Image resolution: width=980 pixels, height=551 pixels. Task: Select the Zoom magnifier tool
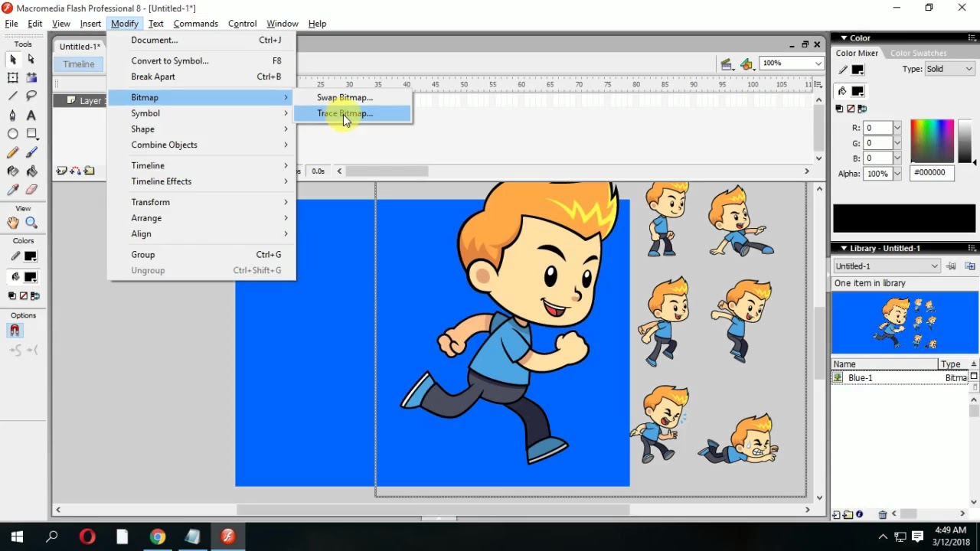(31, 223)
